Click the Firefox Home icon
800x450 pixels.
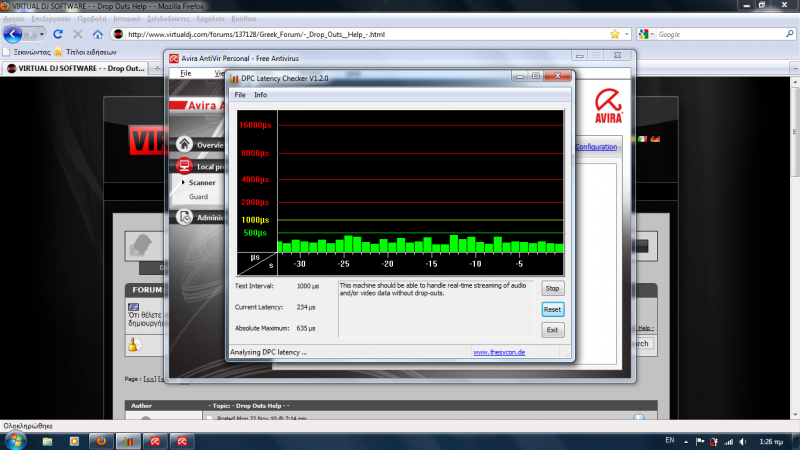(97, 34)
